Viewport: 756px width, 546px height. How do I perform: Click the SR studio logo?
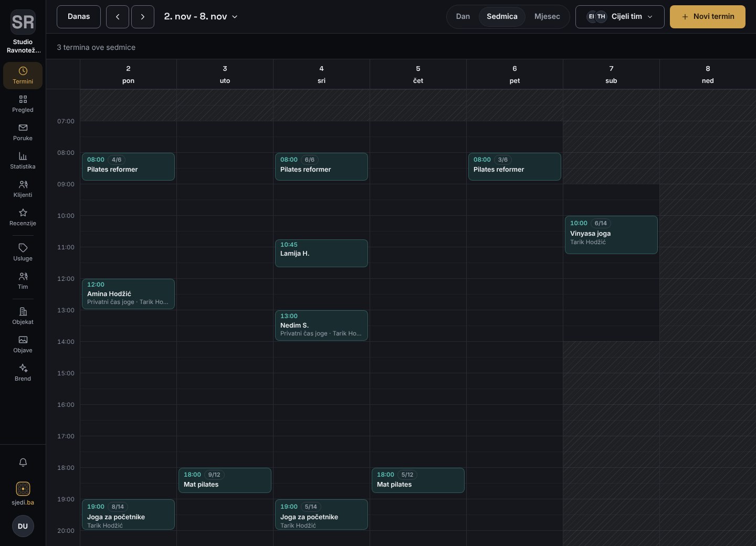click(x=23, y=22)
